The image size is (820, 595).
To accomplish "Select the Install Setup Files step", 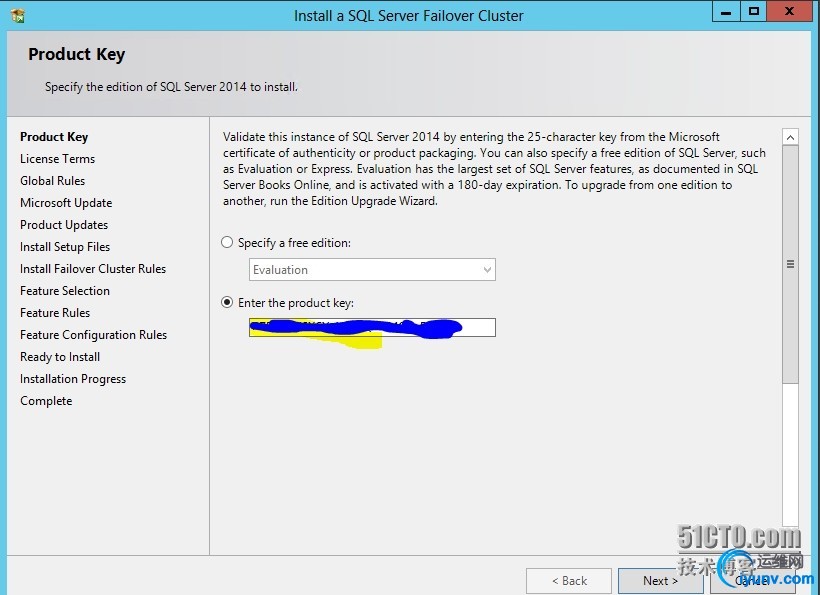I will pyautogui.click(x=65, y=247).
